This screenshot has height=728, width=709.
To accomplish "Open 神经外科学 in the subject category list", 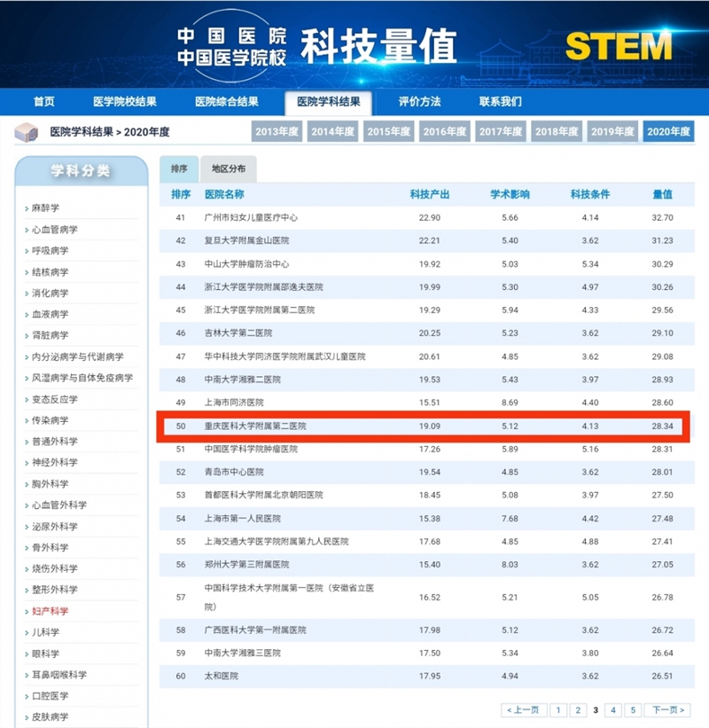I will pyautogui.click(x=55, y=463).
